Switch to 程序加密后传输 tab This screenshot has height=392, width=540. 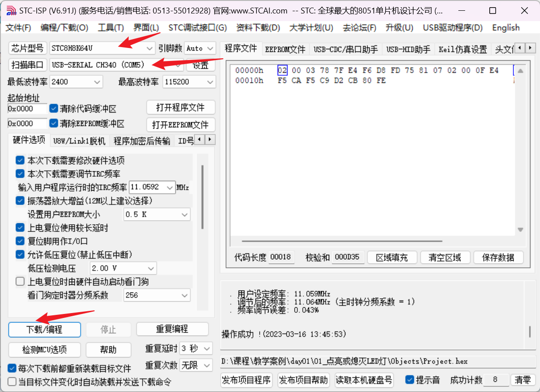[142, 141]
